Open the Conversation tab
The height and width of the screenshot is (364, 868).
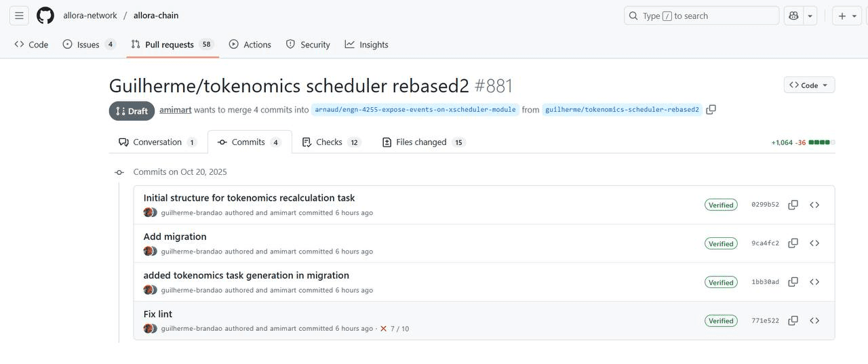coord(157,142)
